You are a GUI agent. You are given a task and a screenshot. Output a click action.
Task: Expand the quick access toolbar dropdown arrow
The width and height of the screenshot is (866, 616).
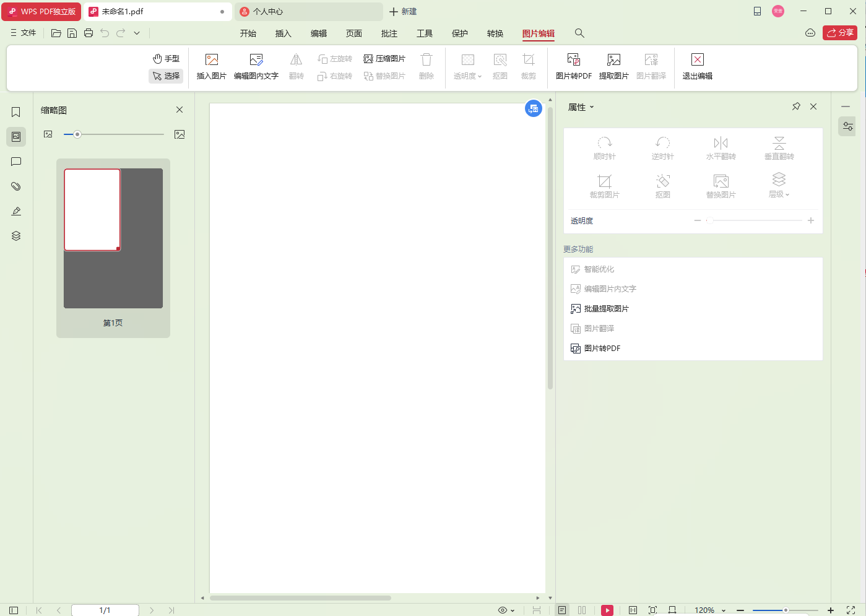pos(137,33)
